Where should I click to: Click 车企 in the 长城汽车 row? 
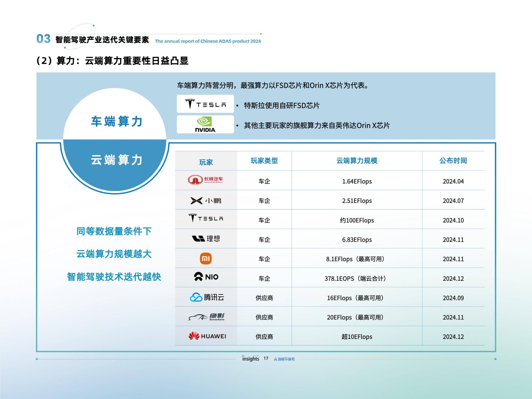[264, 181]
